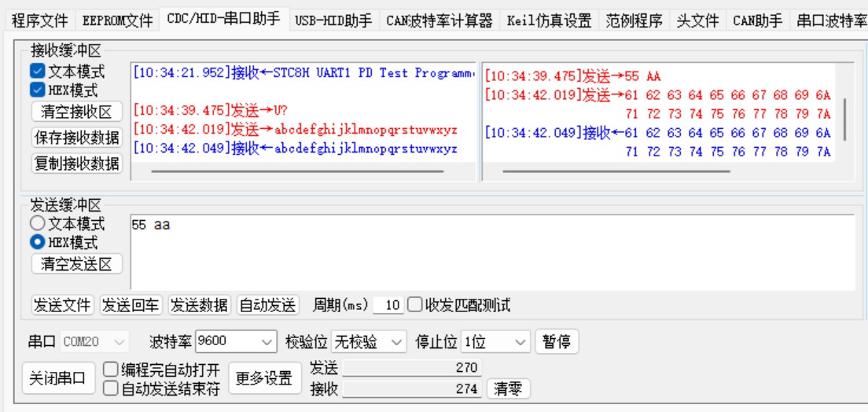Enable 收发匹配测试 checkbox

pyautogui.click(x=414, y=304)
